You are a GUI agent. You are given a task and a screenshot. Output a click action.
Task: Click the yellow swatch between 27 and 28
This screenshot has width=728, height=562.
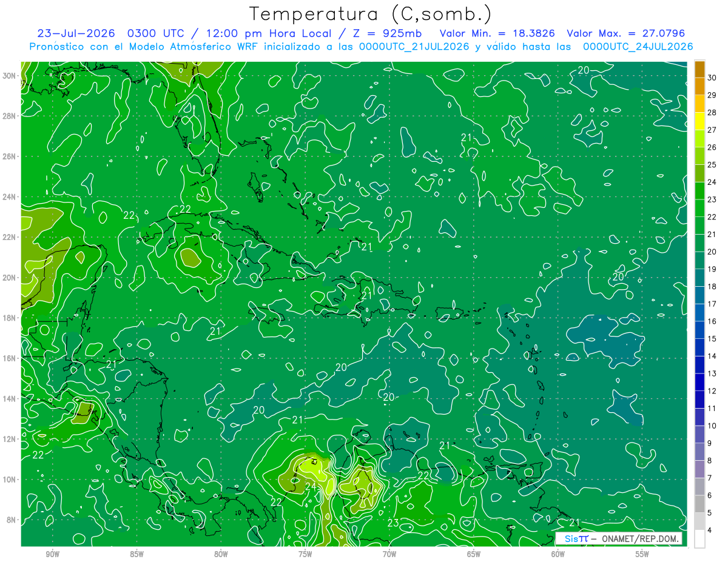coord(699,121)
